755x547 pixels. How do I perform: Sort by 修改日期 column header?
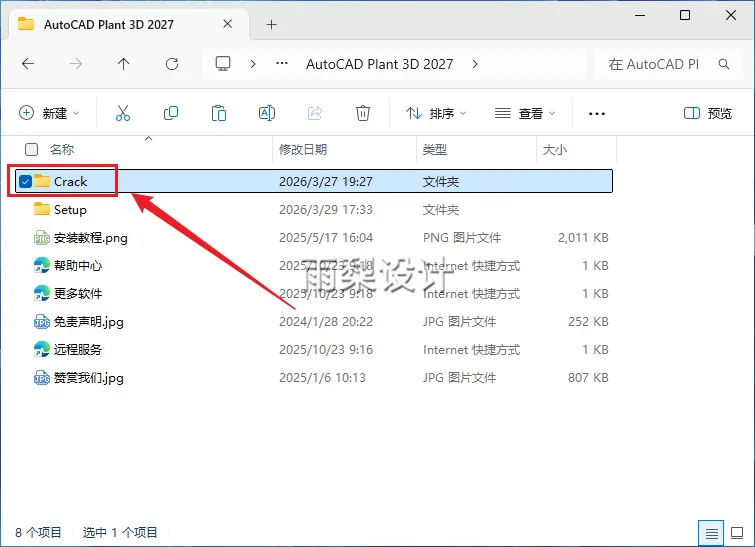coord(303,150)
